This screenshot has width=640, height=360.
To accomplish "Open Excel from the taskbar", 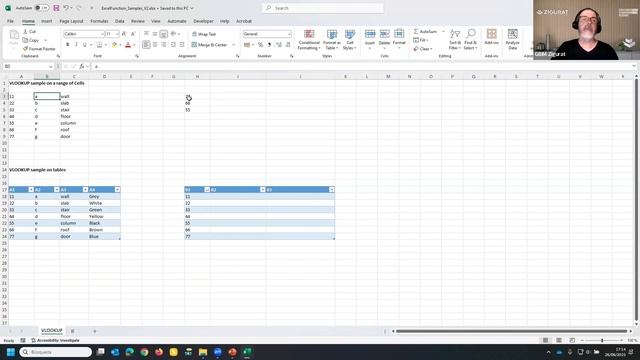I will [x=247, y=352].
